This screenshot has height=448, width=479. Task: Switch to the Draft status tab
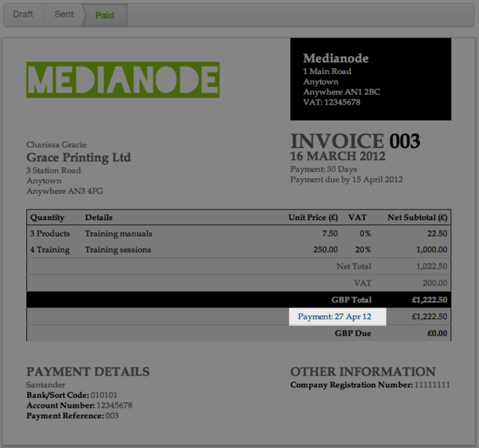click(x=22, y=14)
